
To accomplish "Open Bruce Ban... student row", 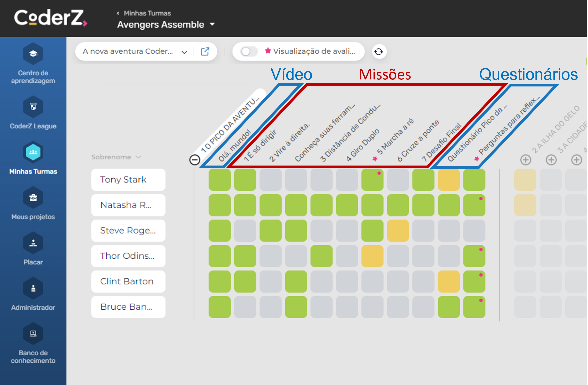I will point(128,307).
